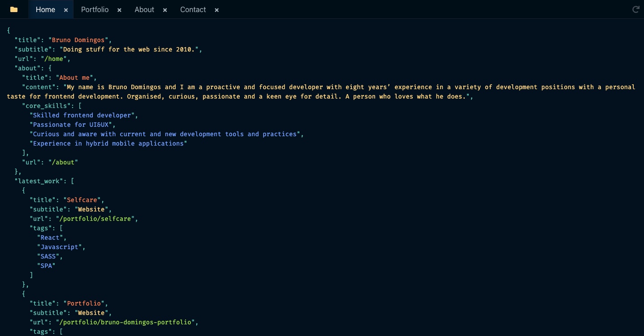Open the Contact tab
This screenshot has width=644, height=336.
[x=193, y=9]
